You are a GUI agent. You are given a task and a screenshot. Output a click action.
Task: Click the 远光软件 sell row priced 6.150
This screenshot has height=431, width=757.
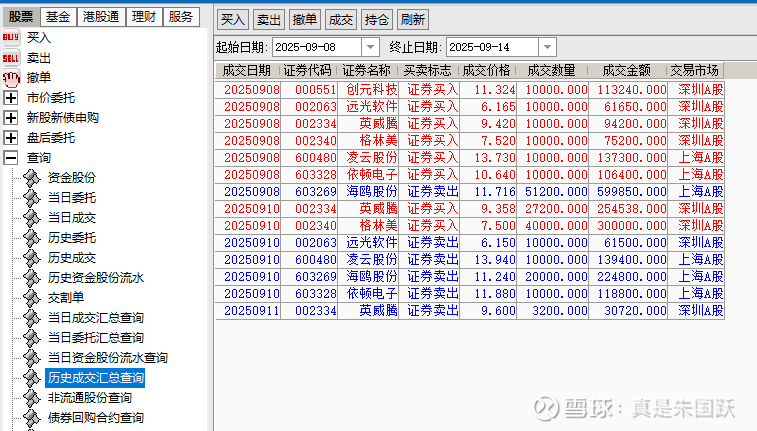point(469,243)
